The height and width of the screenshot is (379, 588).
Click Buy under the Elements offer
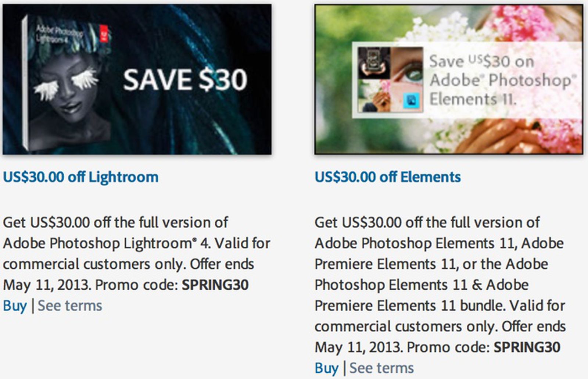(x=326, y=367)
